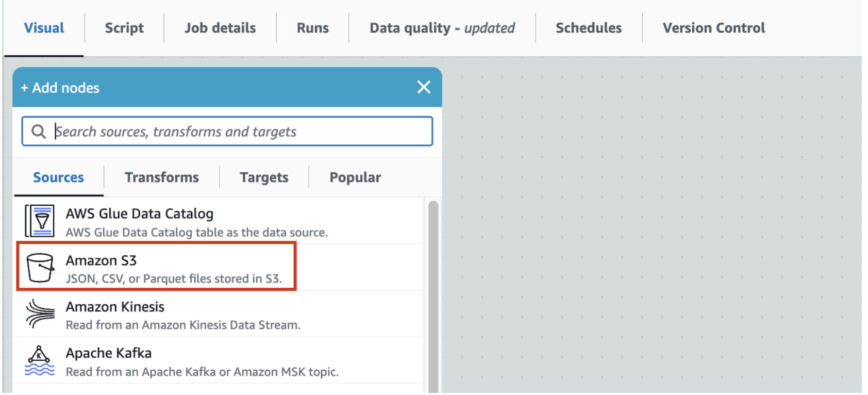Click the AWS Glue Data Catalog icon
This screenshot has height=395, width=868.
pyautogui.click(x=40, y=221)
